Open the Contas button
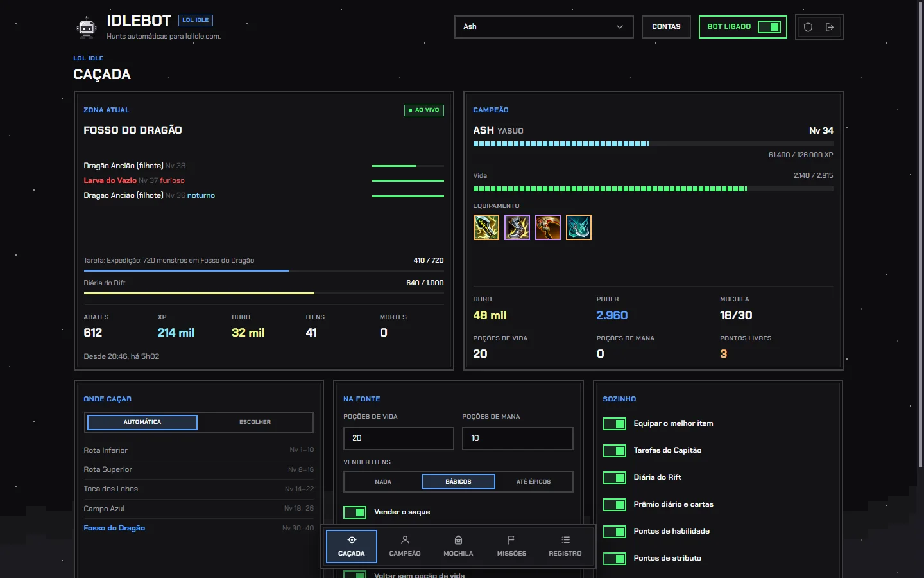This screenshot has width=924, height=578. [x=666, y=27]
